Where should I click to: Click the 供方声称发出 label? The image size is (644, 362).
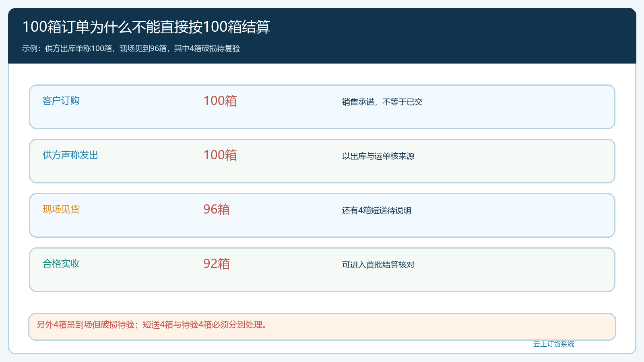[70, 155]
